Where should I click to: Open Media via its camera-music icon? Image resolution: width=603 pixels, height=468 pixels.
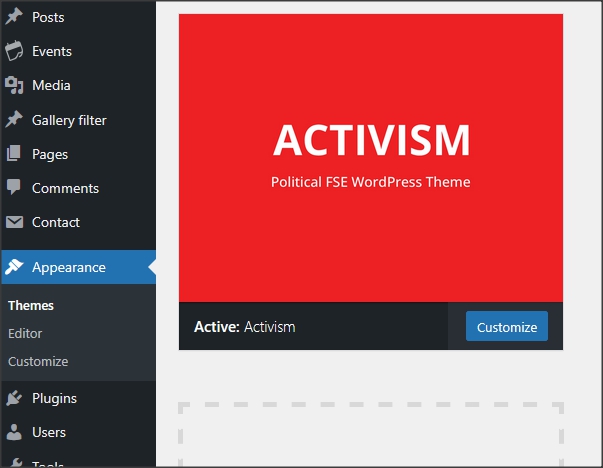point(14,85)
